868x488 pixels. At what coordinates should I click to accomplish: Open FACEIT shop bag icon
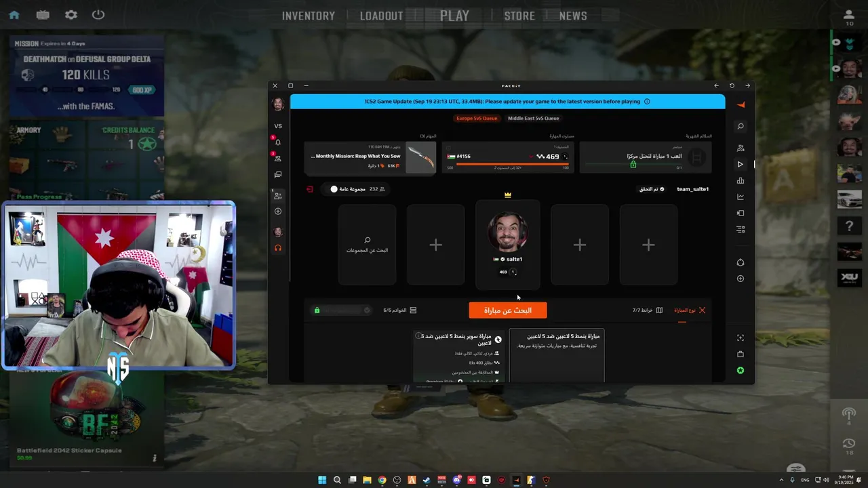[x=741, y=354]
